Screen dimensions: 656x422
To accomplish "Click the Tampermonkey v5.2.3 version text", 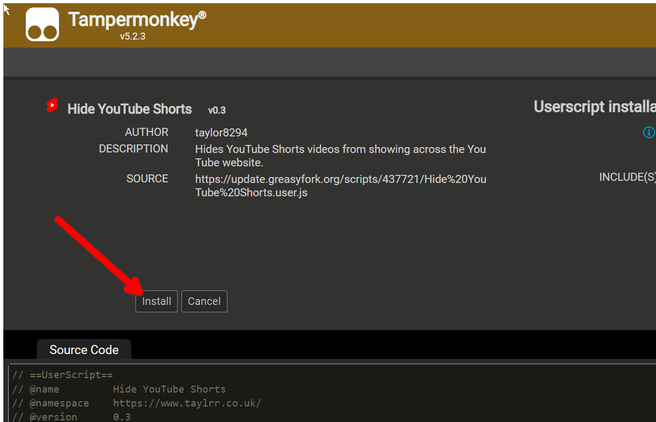I will (133, 36).
